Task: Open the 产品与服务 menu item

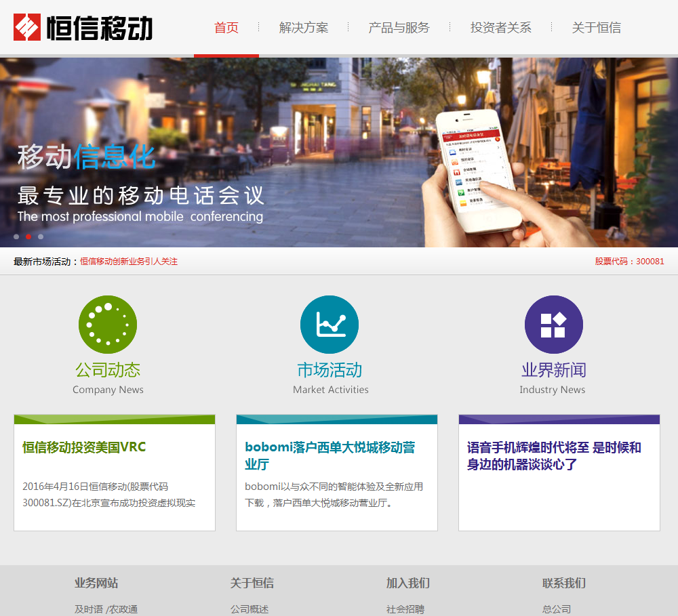Action: [399, 28]
